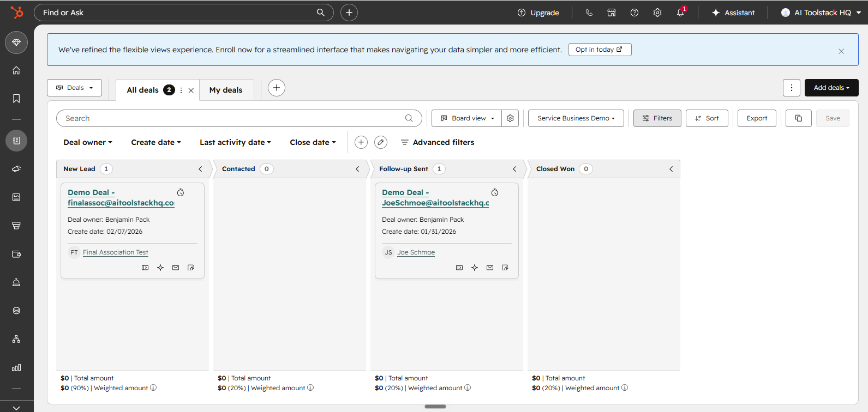Open the All deals tab options menu
Image resolution: width=868 pixels, height=412 pixels.
(x=181, y=90)
